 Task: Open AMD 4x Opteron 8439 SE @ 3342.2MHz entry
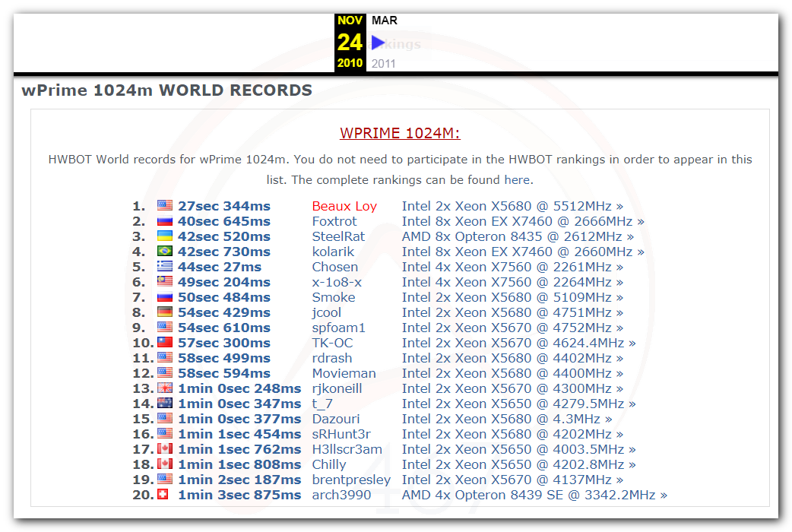tap(534, 495)
